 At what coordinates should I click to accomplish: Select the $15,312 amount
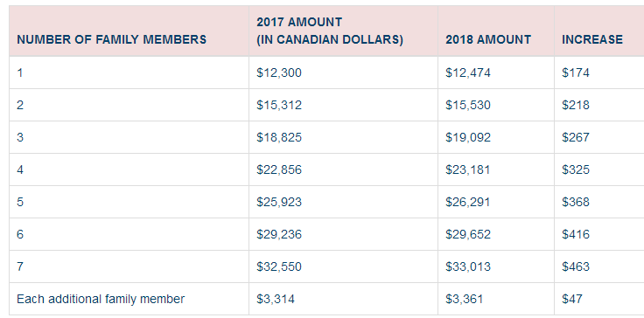pyautogui.click(x=279, y=105)
